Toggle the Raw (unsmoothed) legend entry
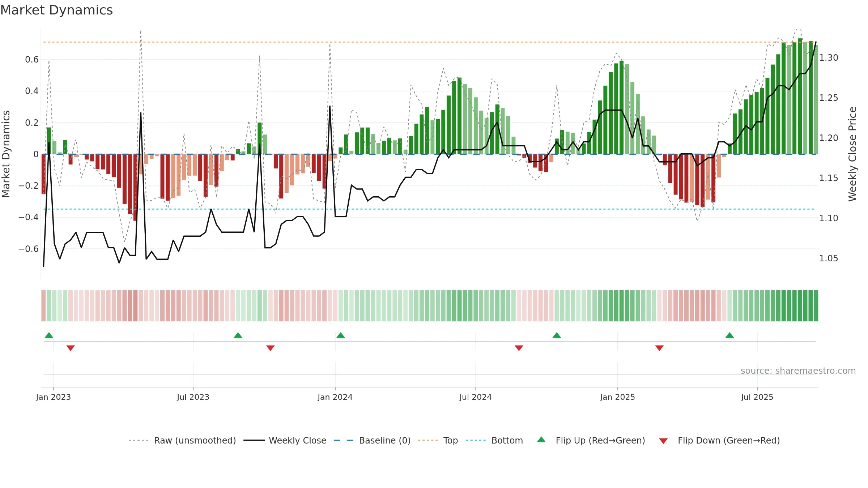The width and height of the screenshot is (868, 488). (x=182, y=440)
